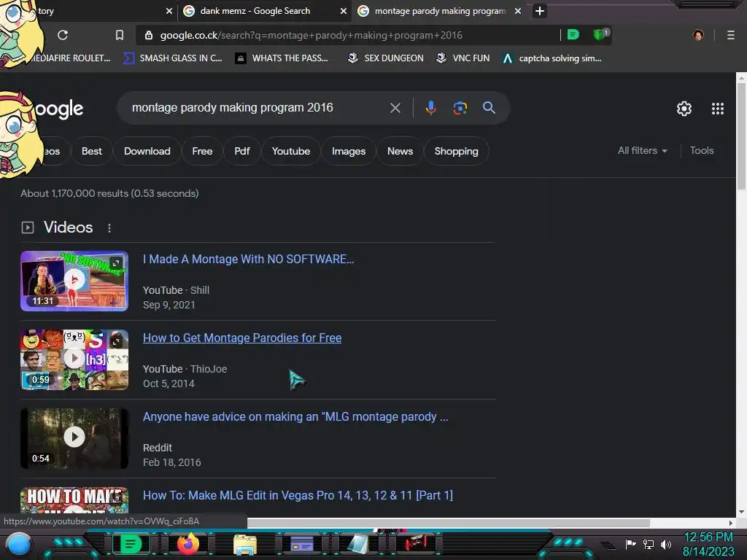Open a new browser tab with plus
Viewport: 747px width, 560px height.
[539, 11]
